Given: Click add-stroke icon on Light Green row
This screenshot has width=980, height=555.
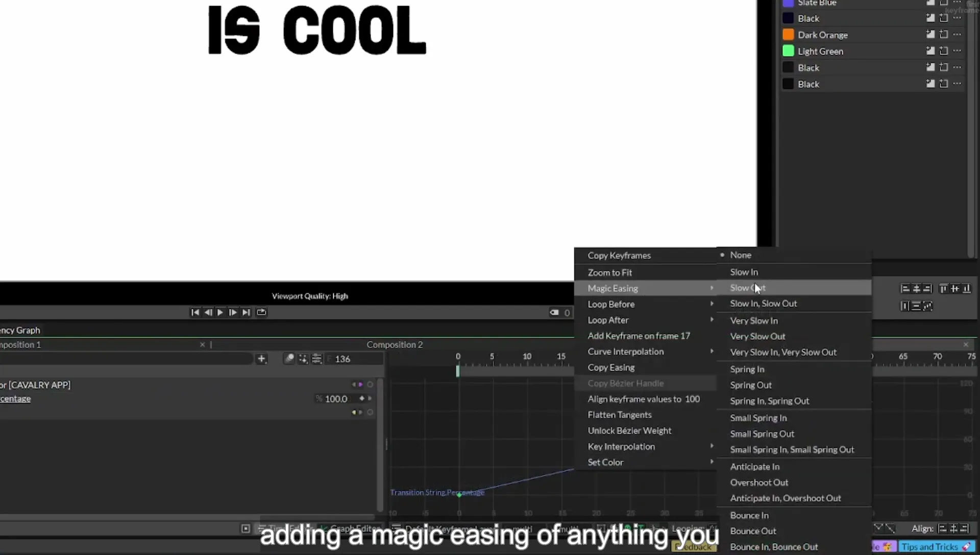Looking at the screenshot, I should 943,51.
